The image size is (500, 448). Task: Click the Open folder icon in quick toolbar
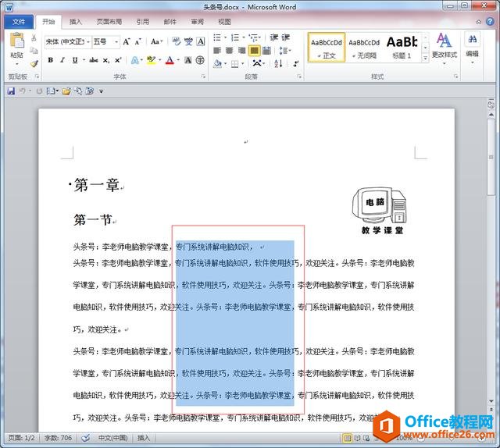[66, 91]
